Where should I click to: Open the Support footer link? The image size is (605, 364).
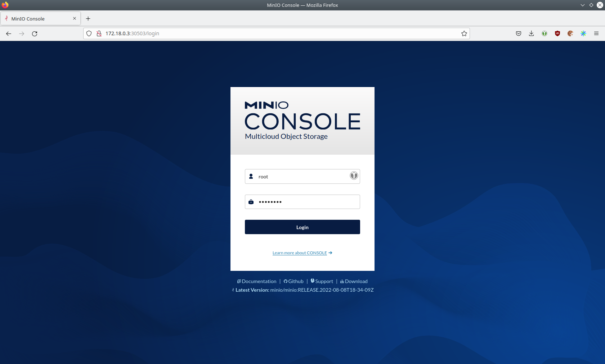[x=324, y=281]
